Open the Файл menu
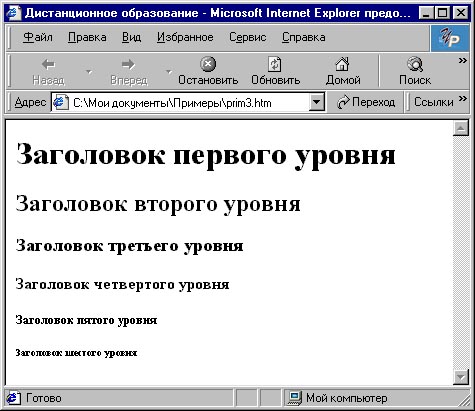Screen dimensions: 475x411 click(x=38, y=37)
